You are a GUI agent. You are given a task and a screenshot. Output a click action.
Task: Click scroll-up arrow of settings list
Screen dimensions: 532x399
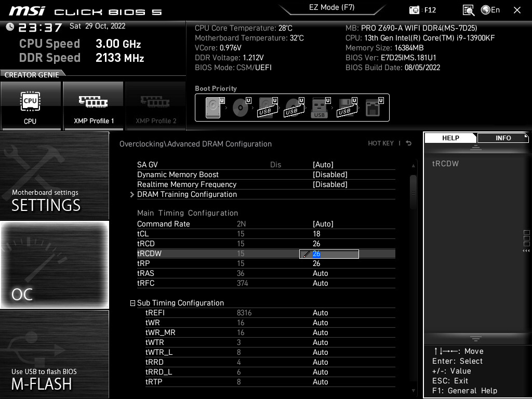(413, 166)
